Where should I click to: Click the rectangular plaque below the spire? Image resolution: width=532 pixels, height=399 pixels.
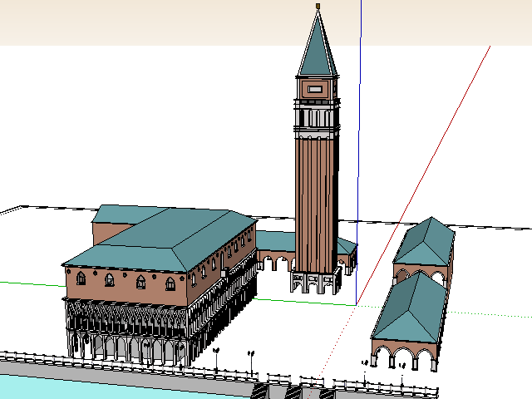pos(315,89)
